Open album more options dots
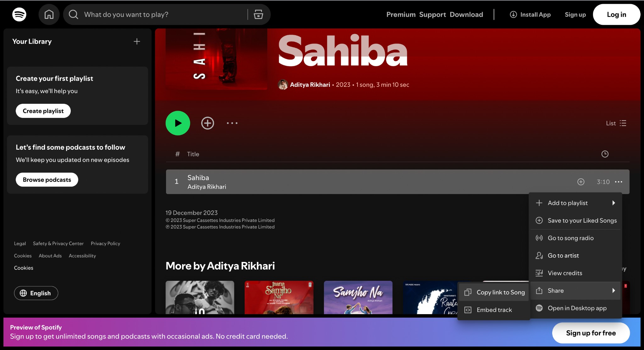The width and height of the screenshot is (644, 350). click(x=232, y=123)
